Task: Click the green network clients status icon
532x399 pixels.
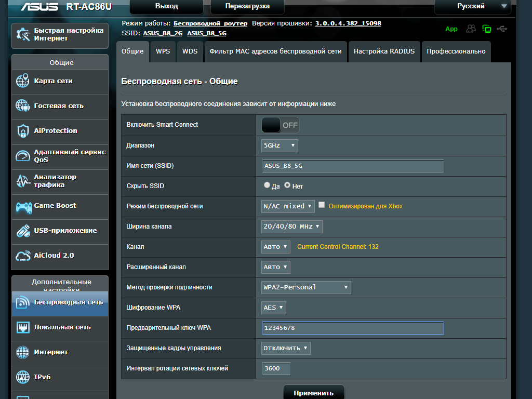Action: click(x=486, y=29)
